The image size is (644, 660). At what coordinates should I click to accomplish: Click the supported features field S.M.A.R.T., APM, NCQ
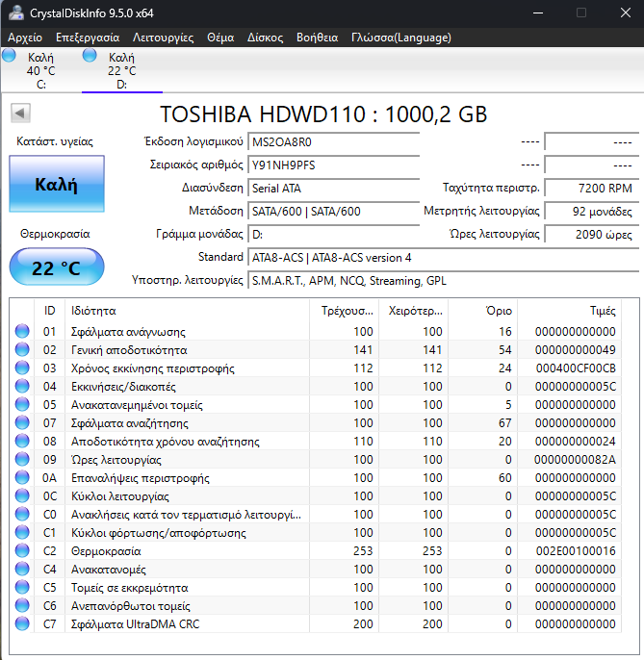(x=444, y=281)
